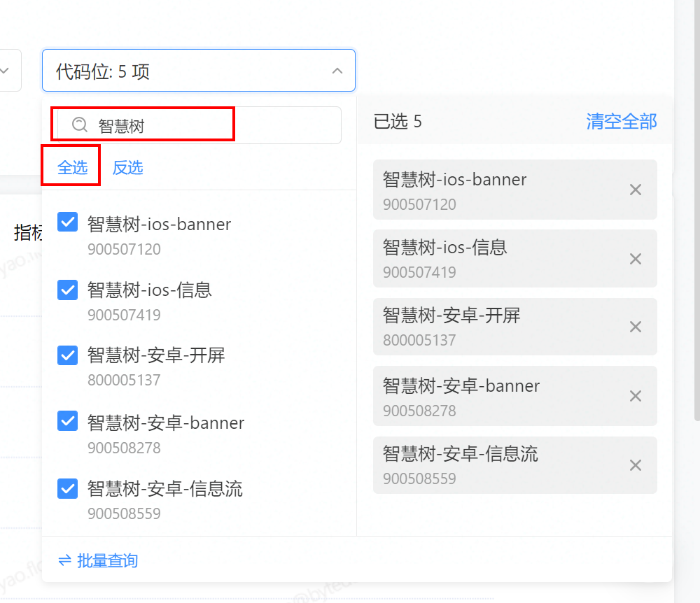This screenshot has height=603, width=700.
Task: Click code ID 900508278 in options list
Action: click(x=124, y=447)
